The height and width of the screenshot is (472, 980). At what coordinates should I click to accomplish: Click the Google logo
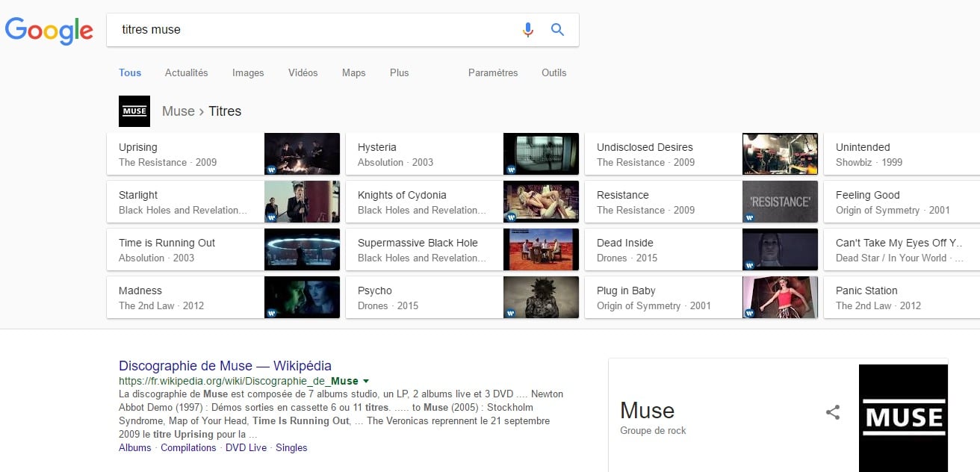(x=49, y=30)
